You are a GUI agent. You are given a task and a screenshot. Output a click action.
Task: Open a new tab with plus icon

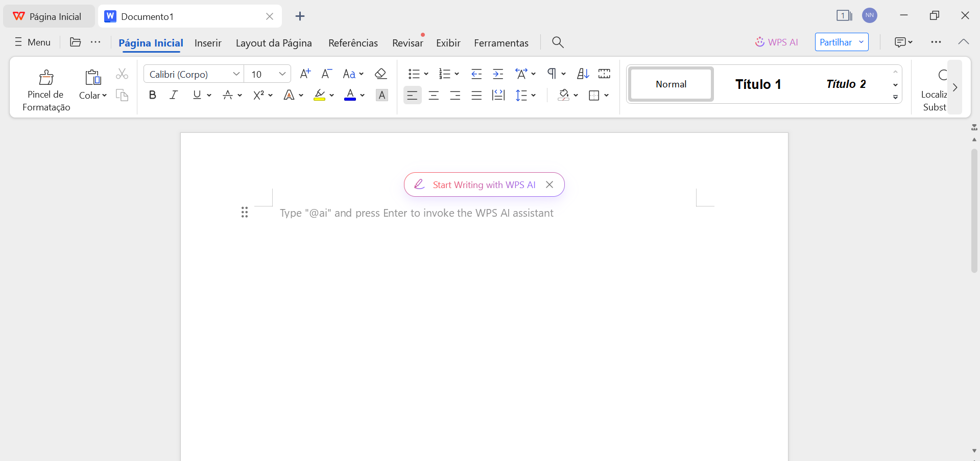300,16
